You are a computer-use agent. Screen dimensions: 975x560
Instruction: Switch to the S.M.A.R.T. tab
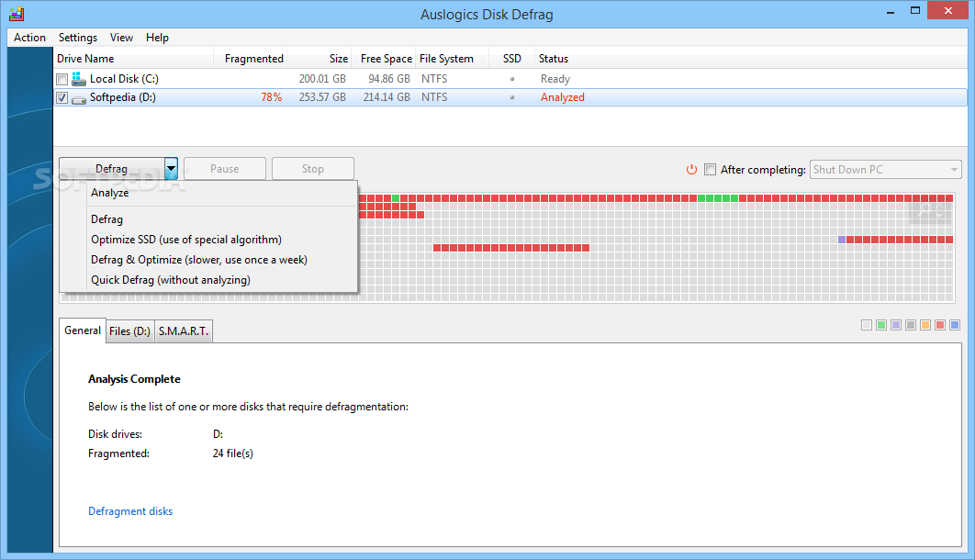[184, 331]
